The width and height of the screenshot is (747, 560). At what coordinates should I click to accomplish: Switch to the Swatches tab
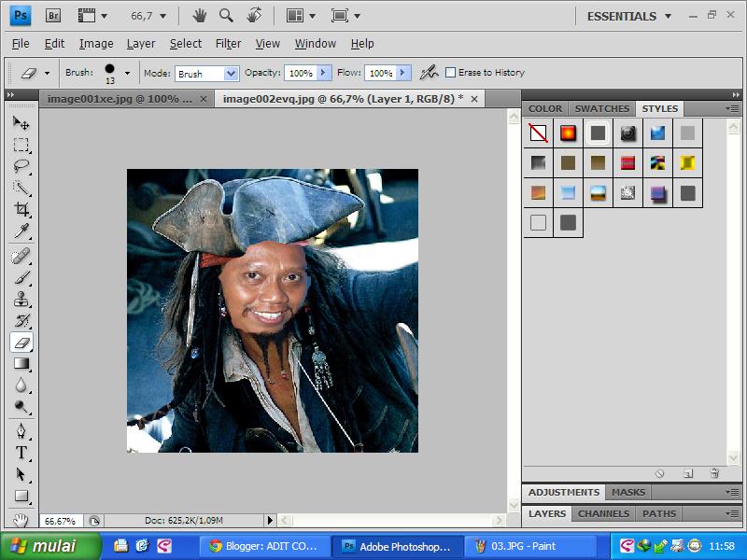tap(601, 109)
